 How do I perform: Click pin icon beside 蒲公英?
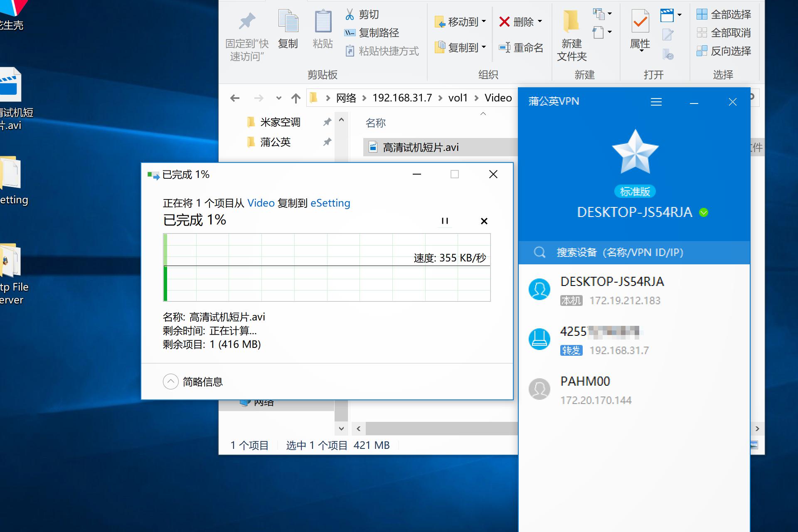pyautogui.click(x=327, y=142)
